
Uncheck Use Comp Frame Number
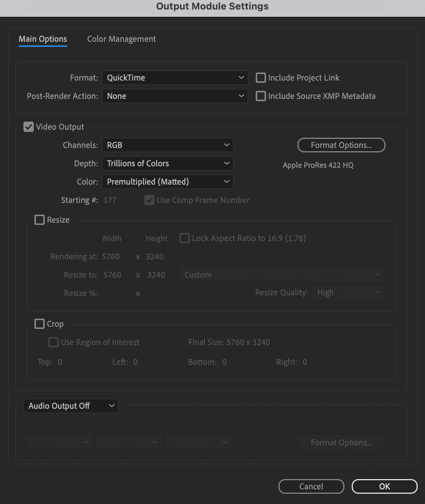tap(149, 200)
